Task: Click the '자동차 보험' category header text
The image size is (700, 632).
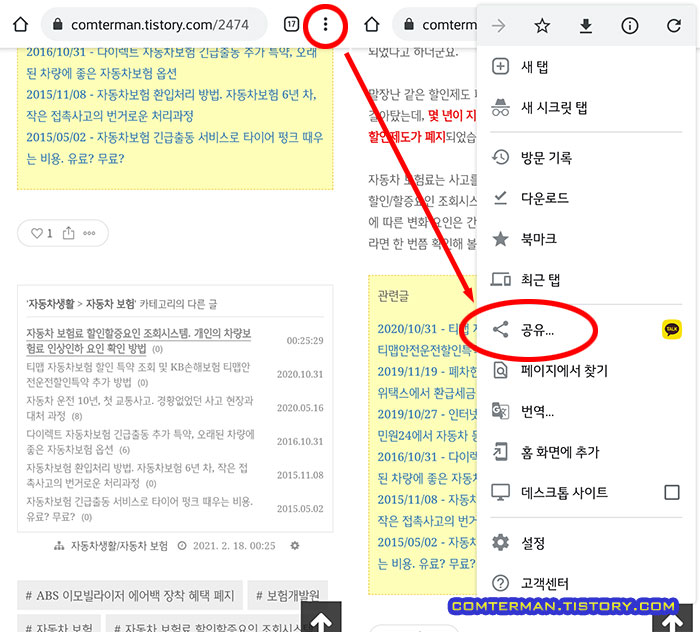Action: (110, 304)
